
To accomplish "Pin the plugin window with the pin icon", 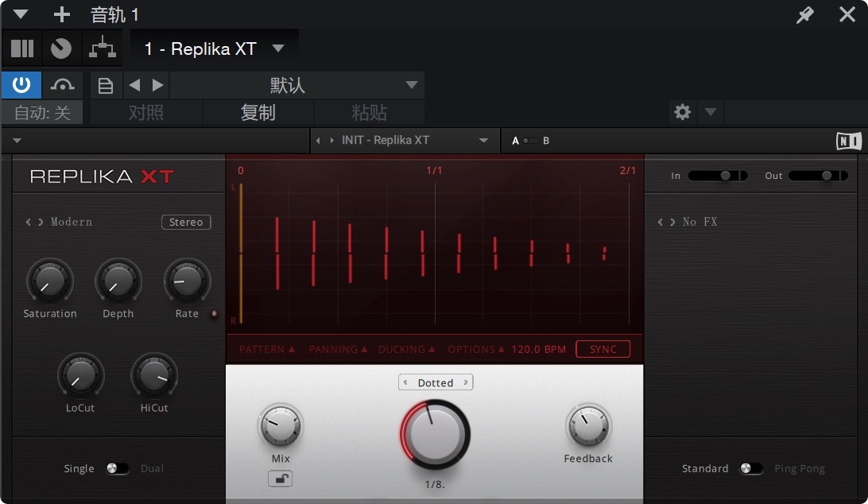I will 804,14.
